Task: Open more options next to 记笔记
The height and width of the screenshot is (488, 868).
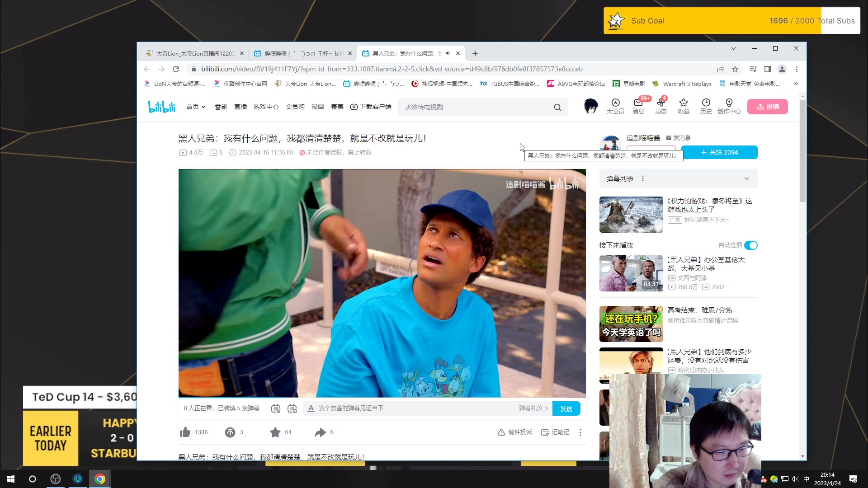Action: click(580, 432)
